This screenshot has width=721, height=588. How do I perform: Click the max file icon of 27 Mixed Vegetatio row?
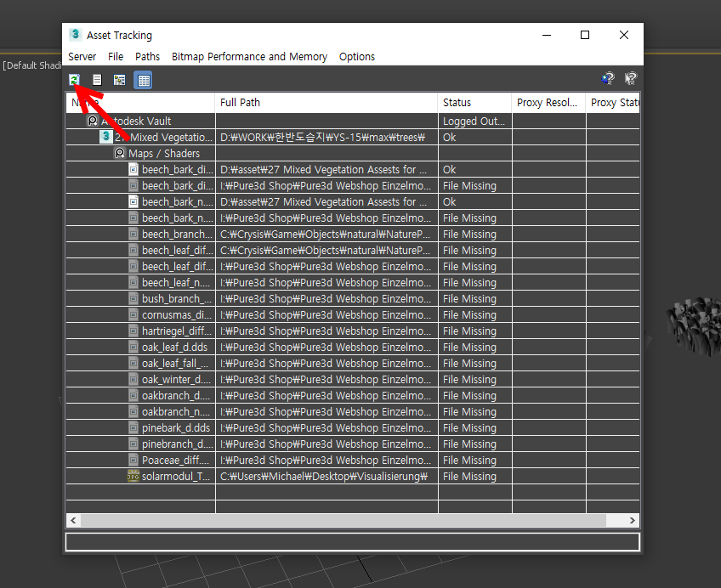(106, 137)
